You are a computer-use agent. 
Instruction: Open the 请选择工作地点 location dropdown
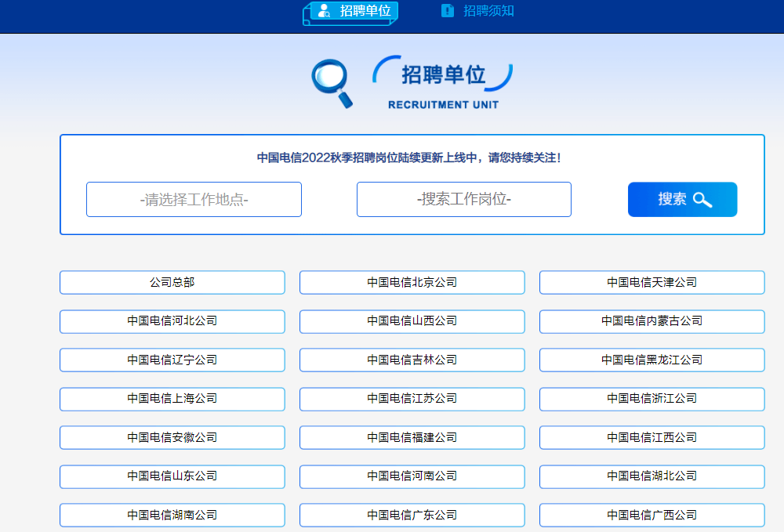[x=194, y=199]
